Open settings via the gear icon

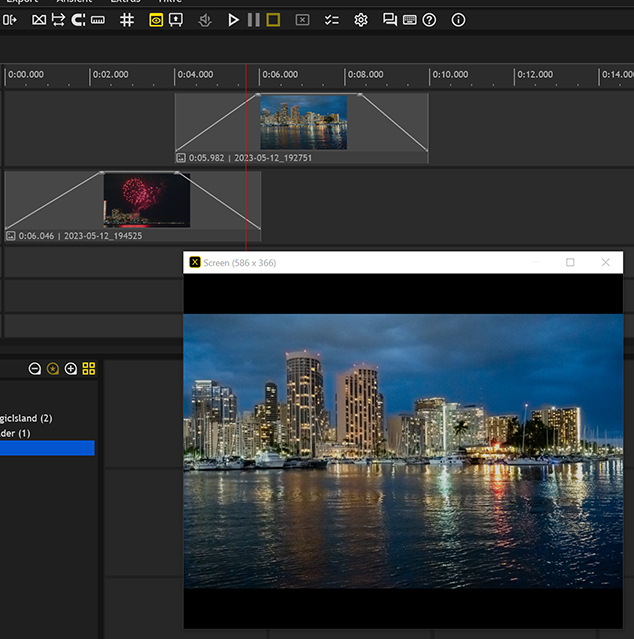361,20
